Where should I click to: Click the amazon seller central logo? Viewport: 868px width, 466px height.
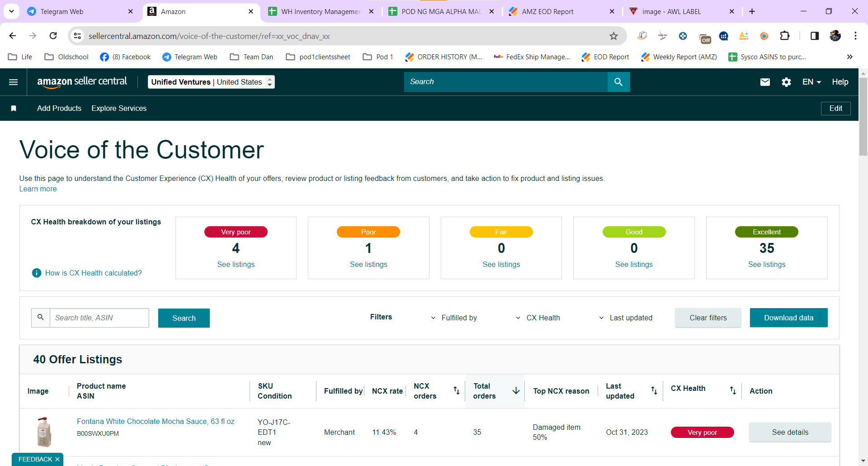[82, 82]
